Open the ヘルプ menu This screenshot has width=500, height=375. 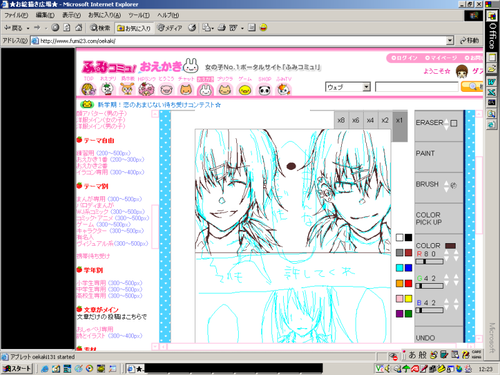tap(168, 15)
